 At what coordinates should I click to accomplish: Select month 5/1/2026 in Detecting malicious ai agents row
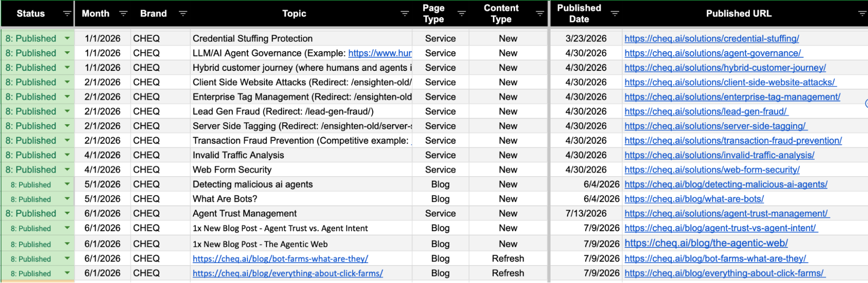tap(102, 184)
